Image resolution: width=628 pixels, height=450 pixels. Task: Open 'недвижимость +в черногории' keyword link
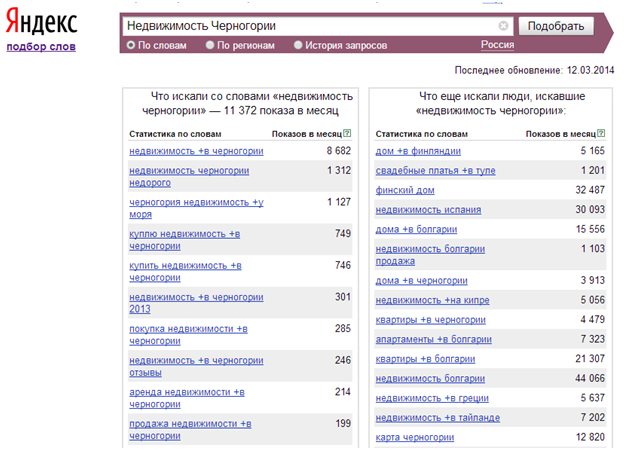click(196, 151)
